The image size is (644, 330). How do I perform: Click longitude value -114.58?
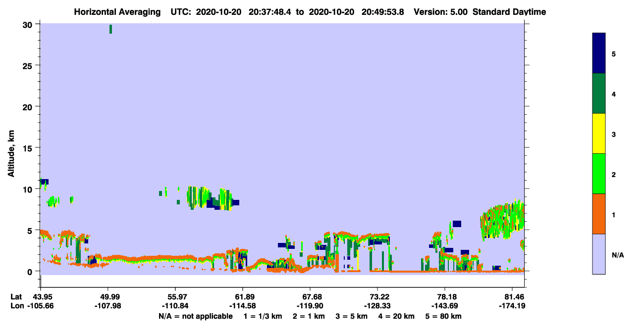243,306
